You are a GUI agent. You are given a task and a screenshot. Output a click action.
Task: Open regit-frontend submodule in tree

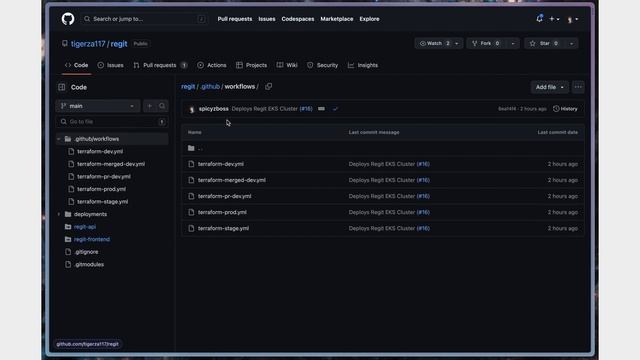pos(92,240)
